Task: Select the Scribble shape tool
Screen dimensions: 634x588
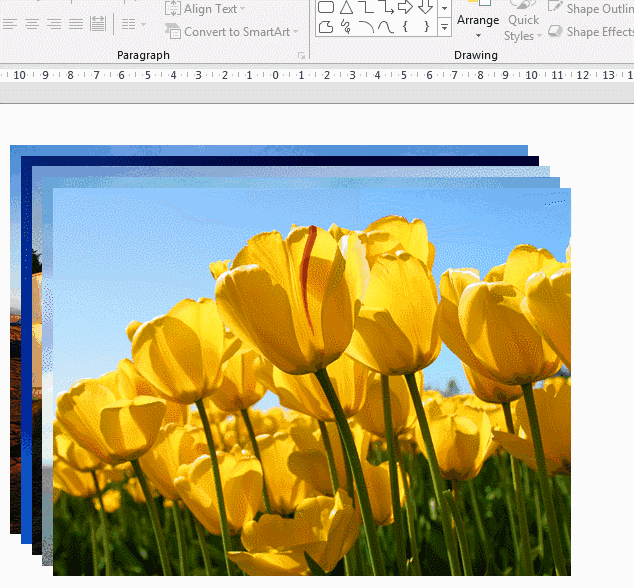Action: coord(346,27)
